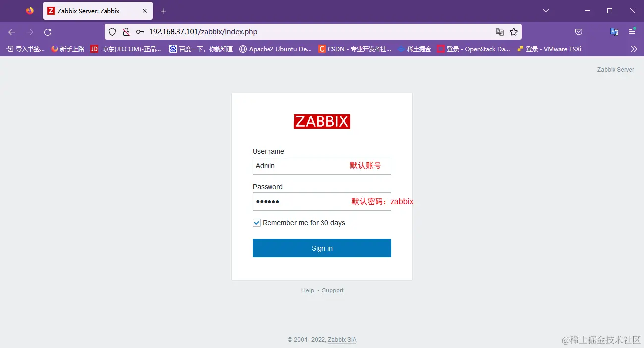Click the Firefox icon in the taskbar
The image size is (644, 348).
[29, 10]
